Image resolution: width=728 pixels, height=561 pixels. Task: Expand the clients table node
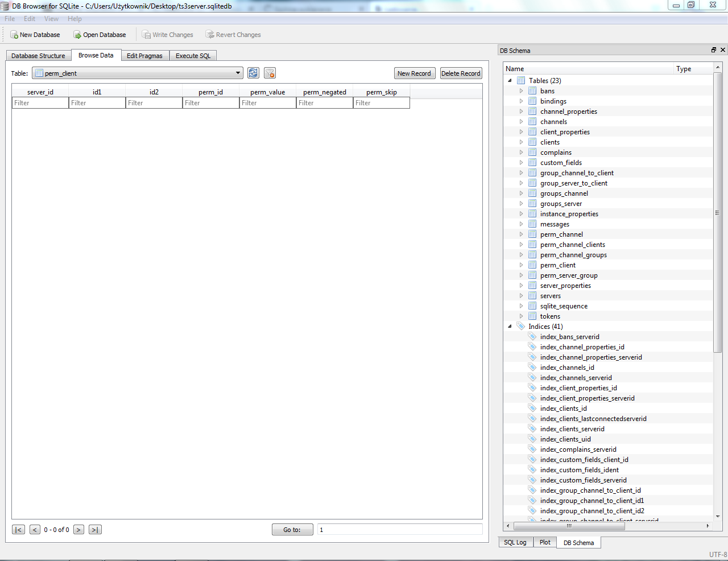[521, 142]
